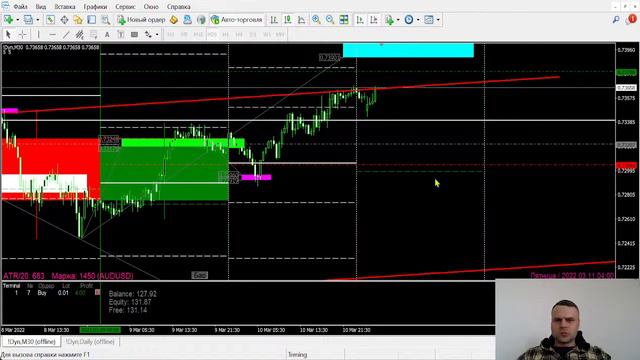
Task: Select the vertical line drawing tool
Action: (x=39, y=35)
